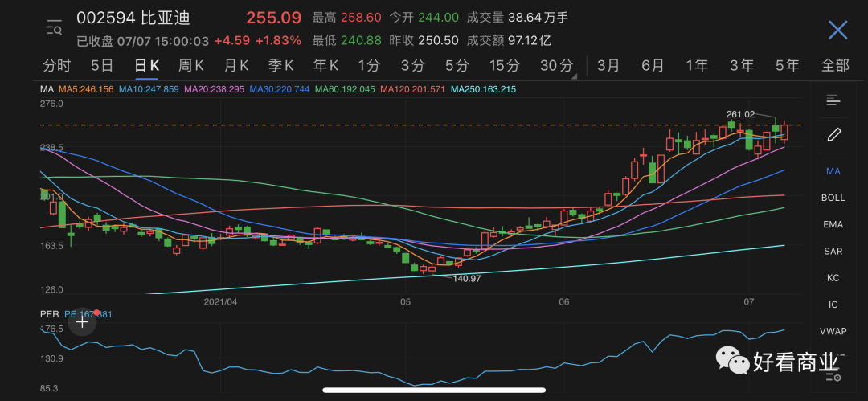The width and height of the screenshot is (868, 401).
Task: Tap the plus crosshair button
Action: pos(82,321)
